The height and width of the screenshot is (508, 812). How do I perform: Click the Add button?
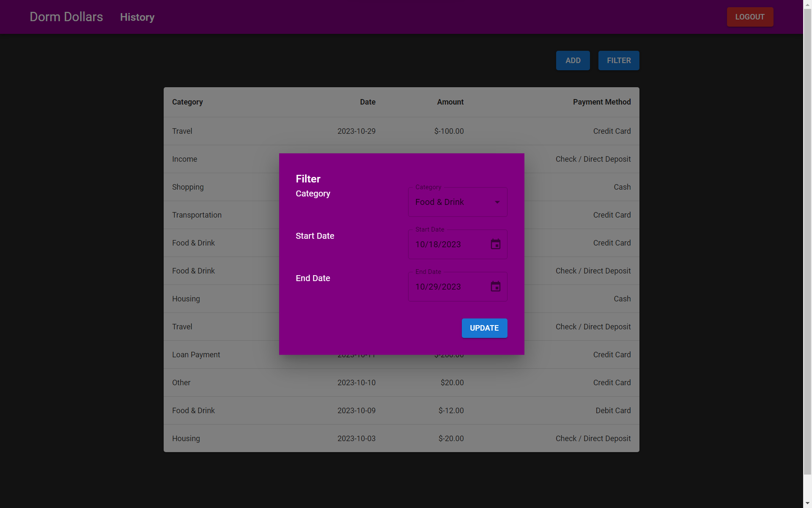[x=573, y=61]
